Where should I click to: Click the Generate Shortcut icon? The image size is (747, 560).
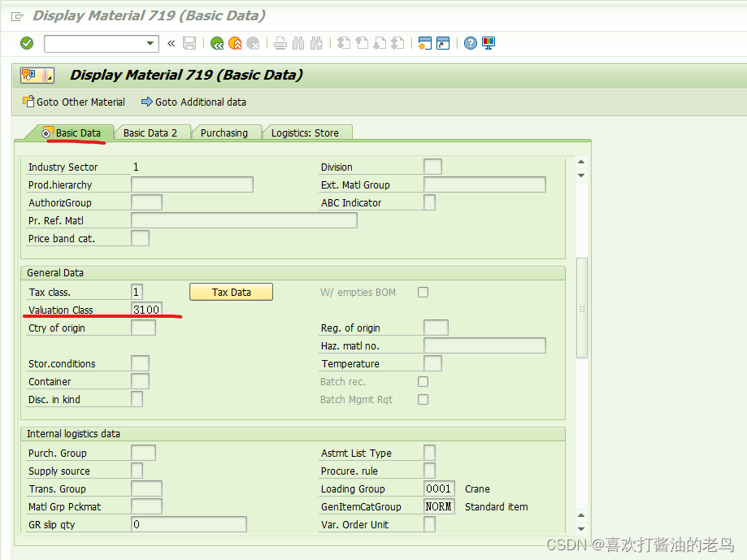point(443,43)
